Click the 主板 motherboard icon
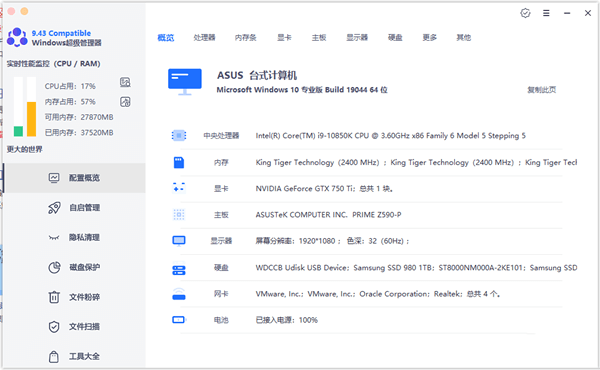The width and height of the screenshot is (600, 370). click(x=179, y=215)
